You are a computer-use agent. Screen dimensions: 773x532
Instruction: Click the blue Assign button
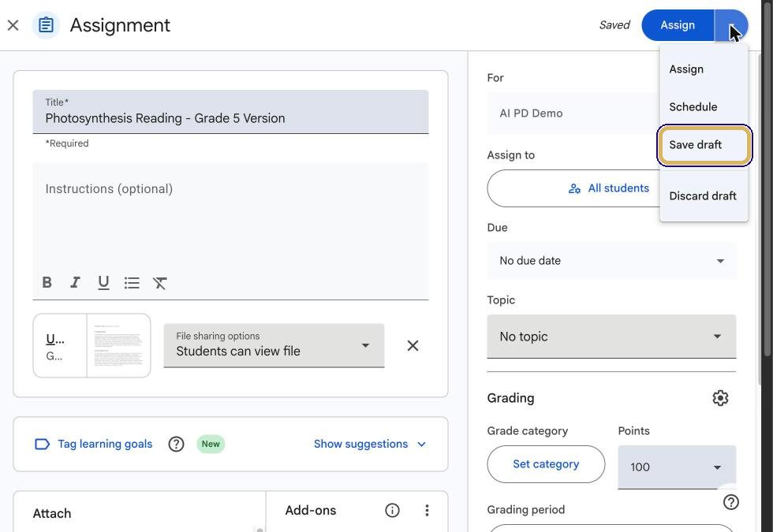pyautogui.click(x=678, y=25)
